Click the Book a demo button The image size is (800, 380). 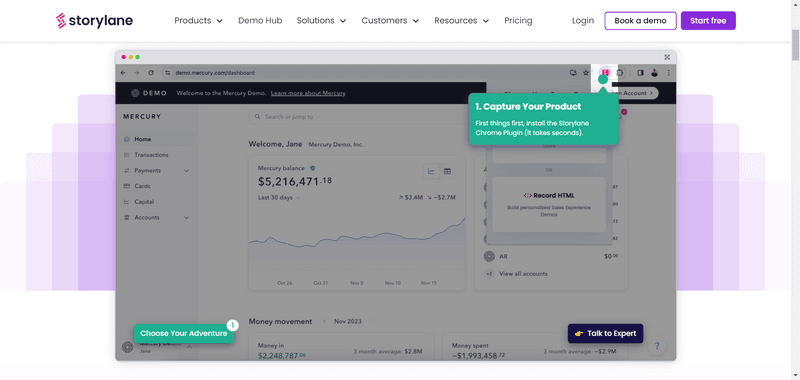640,20
